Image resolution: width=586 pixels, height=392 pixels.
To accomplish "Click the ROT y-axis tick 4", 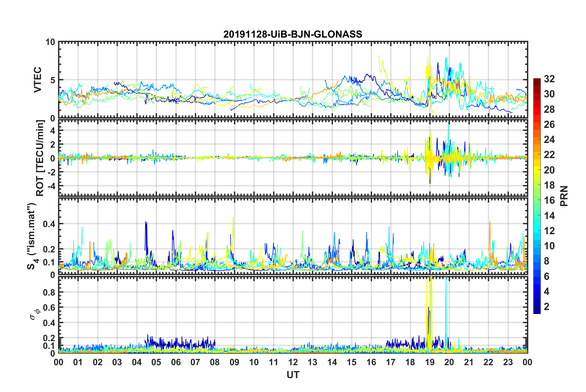I will click(x=53, y=131).
